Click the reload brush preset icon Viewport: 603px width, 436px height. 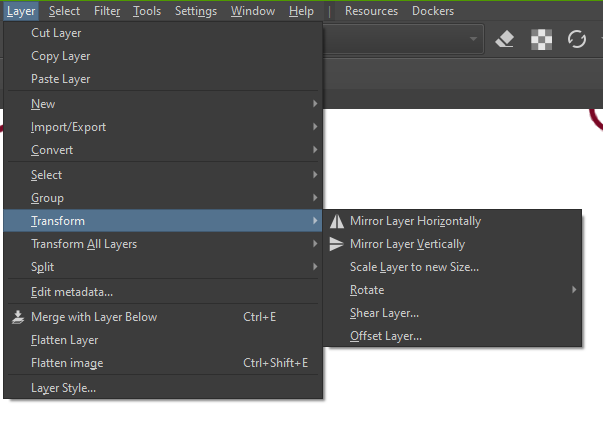coord(577,40)
